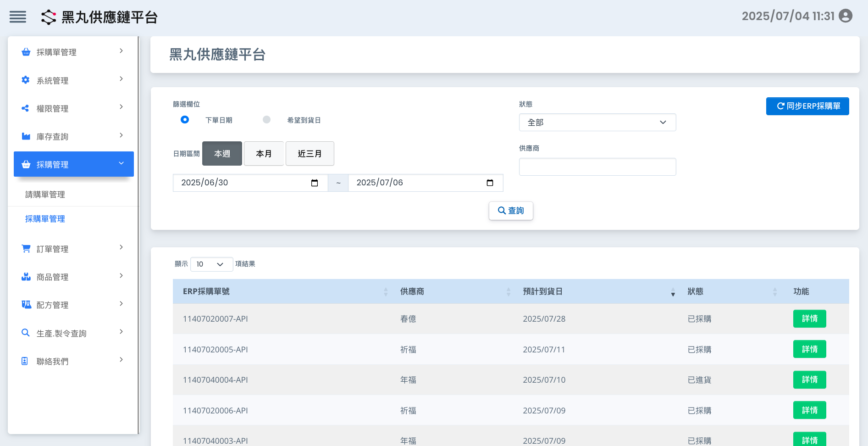The width and height of the screenshot is (868, 446).
Task: Open 請購單管理 submenu item
Action: coord(45,195)
